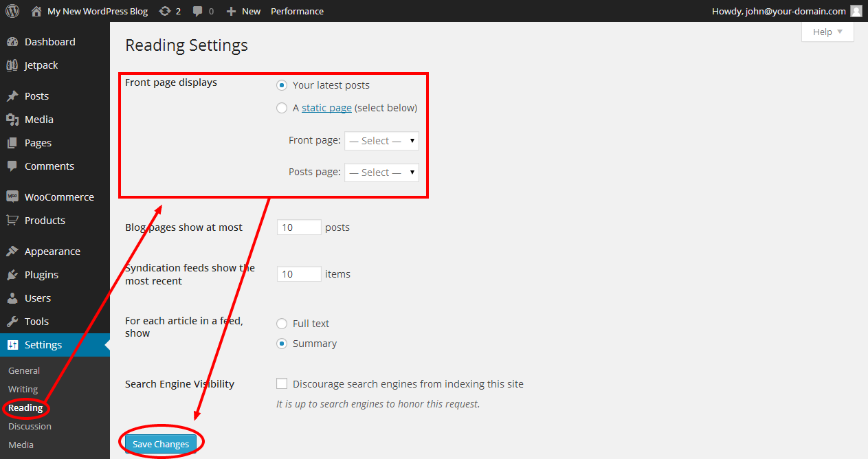Open Products via the shopping cart icon
868x459 pixels.
point(15,220)
